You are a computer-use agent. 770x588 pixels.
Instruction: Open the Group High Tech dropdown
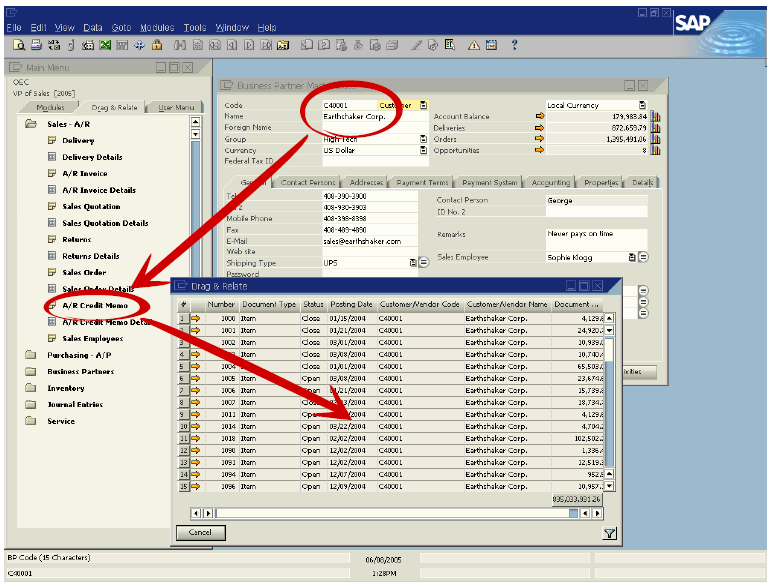pyautogui.click(x=423, y=139)
